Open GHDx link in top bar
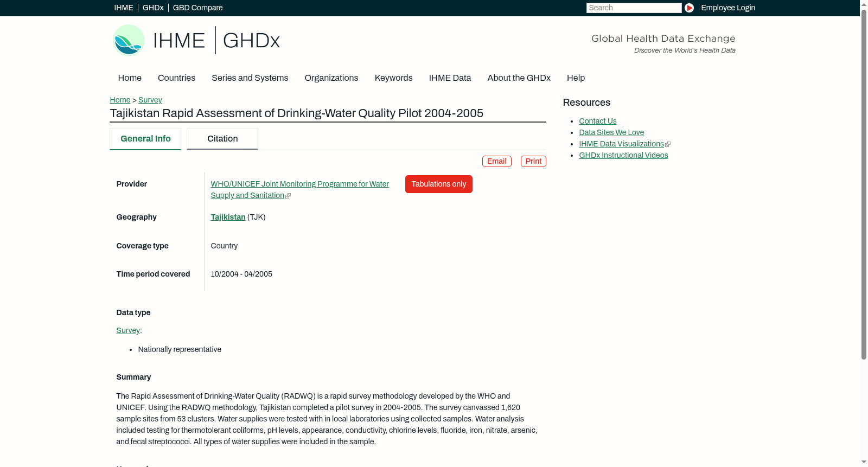Viewport: 868px width, 467px height. (x=153, y=8)
